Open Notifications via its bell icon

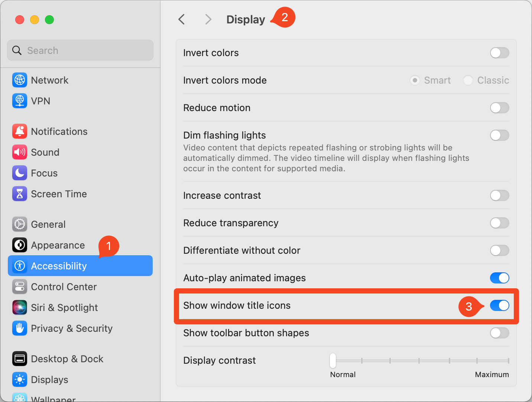tap(20, 132)
